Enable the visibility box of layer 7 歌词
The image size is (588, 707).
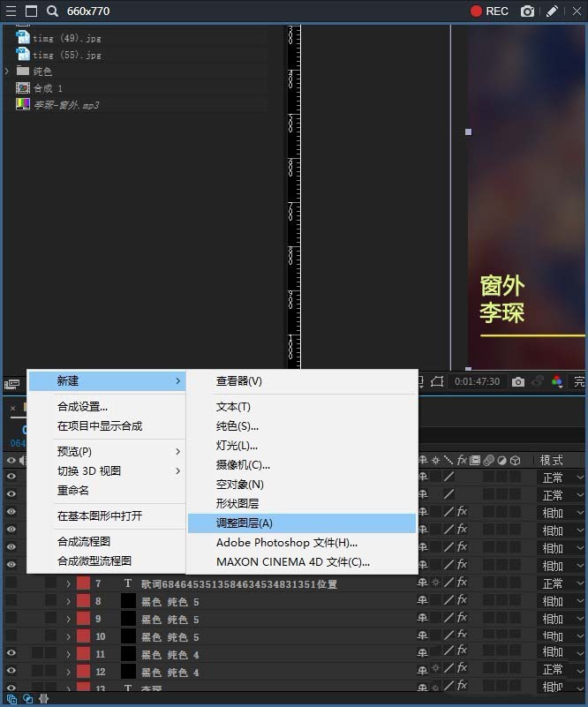point(11,583)
